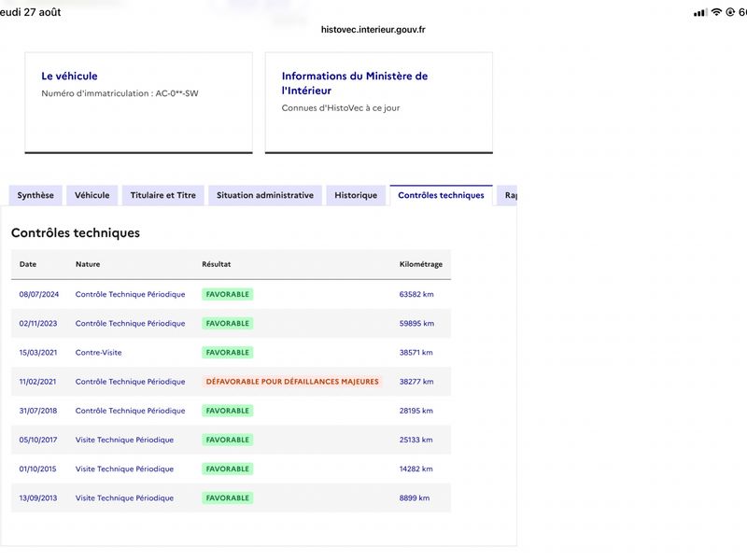
Task: Click Contrôle Technique Périodique for 02/11/2023
Action: tap(130, 323)
